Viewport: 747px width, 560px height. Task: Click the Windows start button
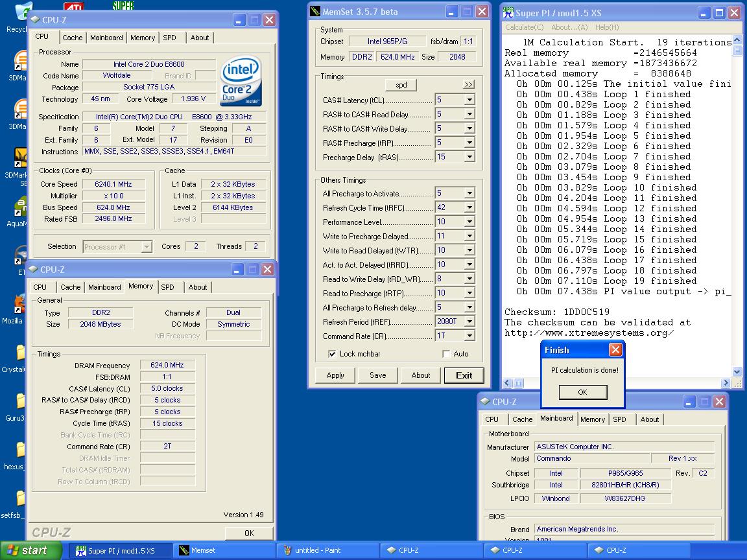[x=30, y=550]
